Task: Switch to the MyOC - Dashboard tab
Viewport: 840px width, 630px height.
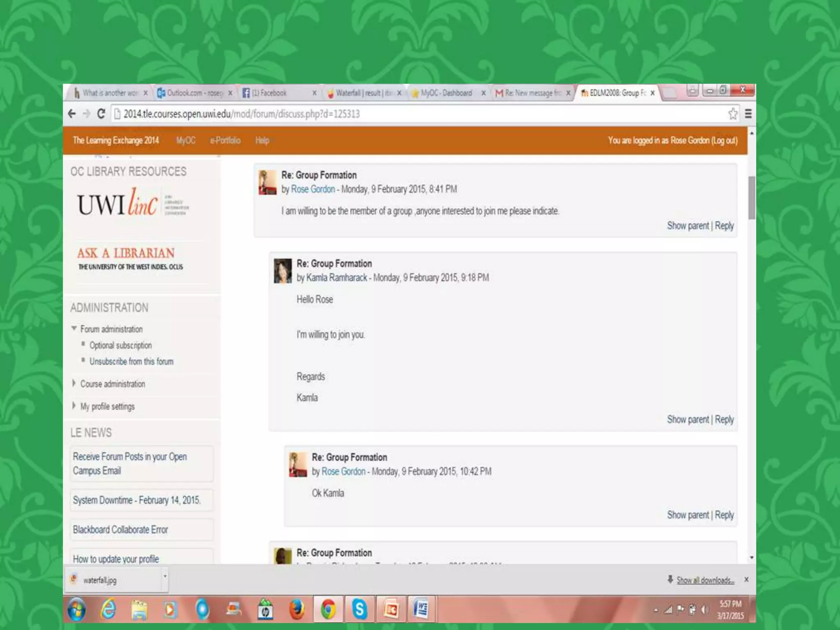Action: (446, 93)
